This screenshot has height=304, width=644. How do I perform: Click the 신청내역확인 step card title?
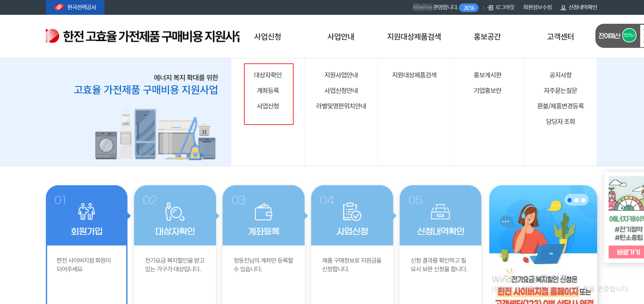coord(441,231)
